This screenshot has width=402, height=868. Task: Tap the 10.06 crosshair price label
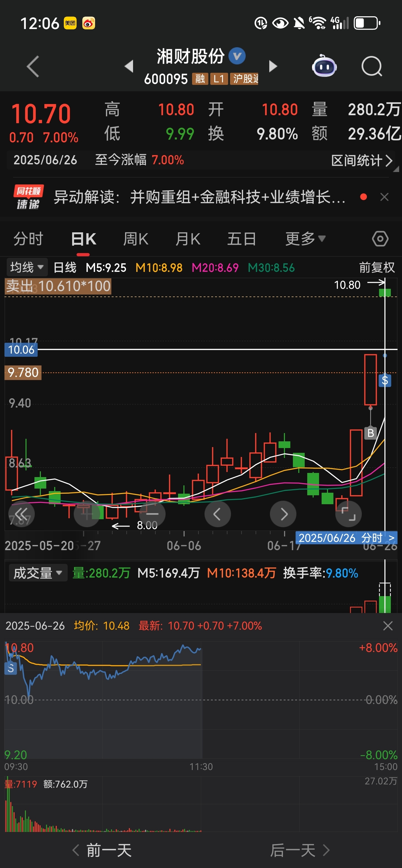[21, 350]
